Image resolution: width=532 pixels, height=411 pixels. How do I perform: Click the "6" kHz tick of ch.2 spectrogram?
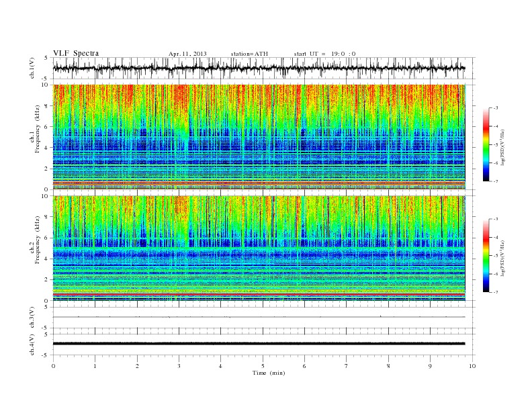pyautogui.click(x=46, y=238)
